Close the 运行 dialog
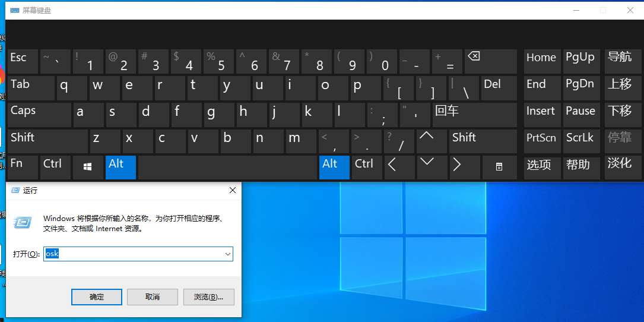This screenshot has height=322, width=644. [x=233, y=191]
